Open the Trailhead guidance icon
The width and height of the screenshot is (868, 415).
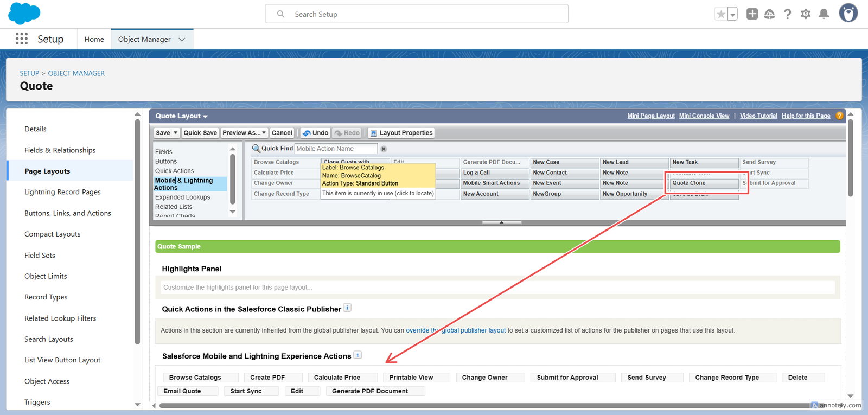(769, 14)
